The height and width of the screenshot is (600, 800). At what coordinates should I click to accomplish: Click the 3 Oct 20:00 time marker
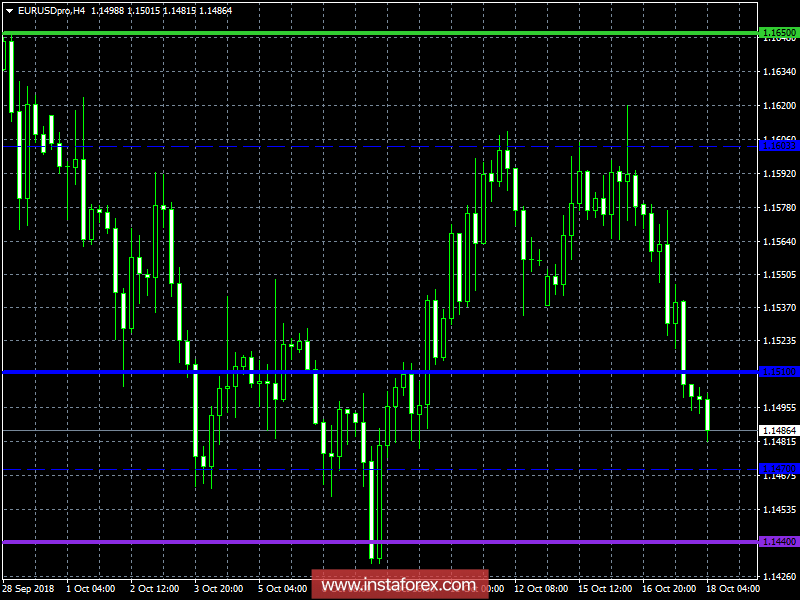point(218,589)
